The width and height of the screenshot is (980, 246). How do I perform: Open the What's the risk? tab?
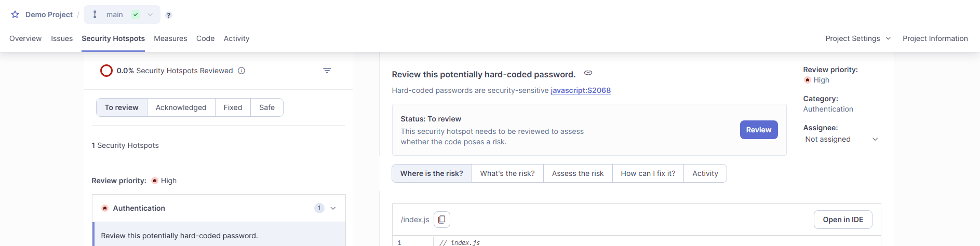507,173
